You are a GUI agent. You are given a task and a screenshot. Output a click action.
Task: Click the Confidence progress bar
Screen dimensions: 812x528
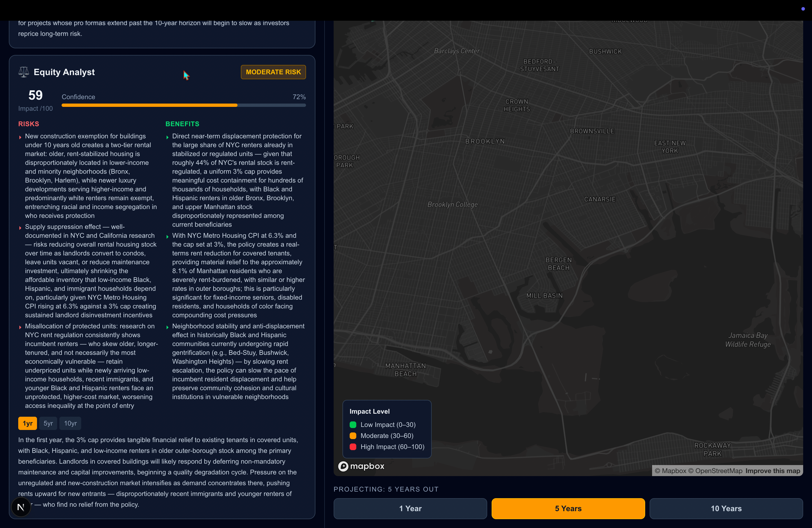184,105
